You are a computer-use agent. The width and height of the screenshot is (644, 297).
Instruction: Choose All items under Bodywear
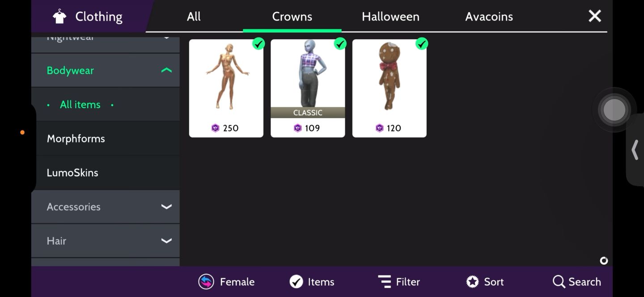pos(80,105)
